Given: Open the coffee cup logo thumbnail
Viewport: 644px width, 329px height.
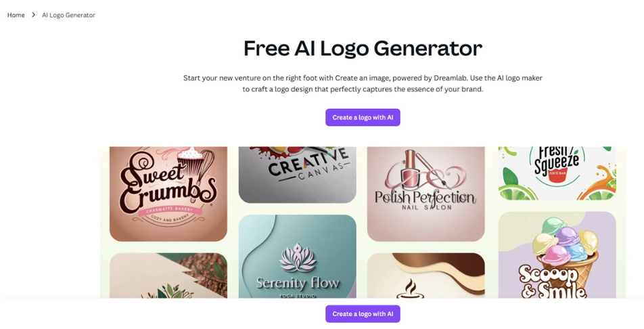Looking at the screenshot, I should (426, 276).
